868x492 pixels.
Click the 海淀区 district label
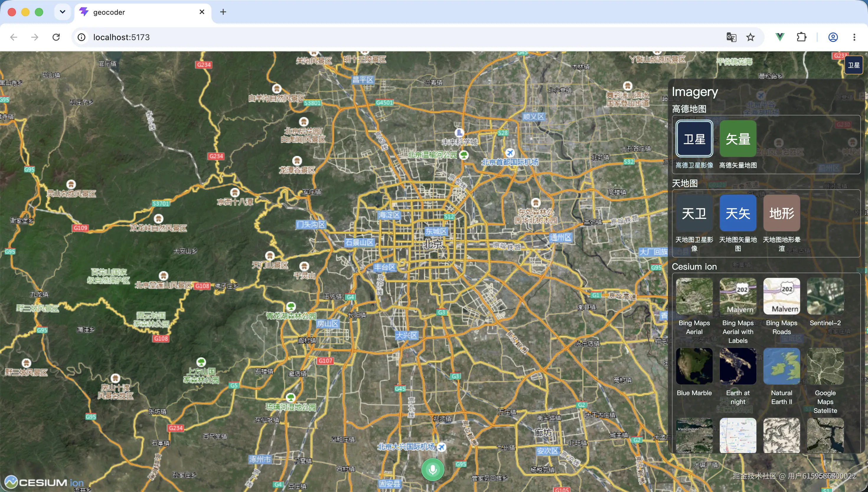(x=389, y=215)
